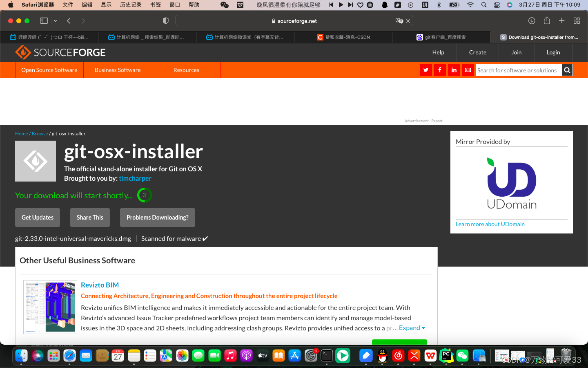
Task: Open the 文件 menu in the menu bar
Action: pos(68,5)
